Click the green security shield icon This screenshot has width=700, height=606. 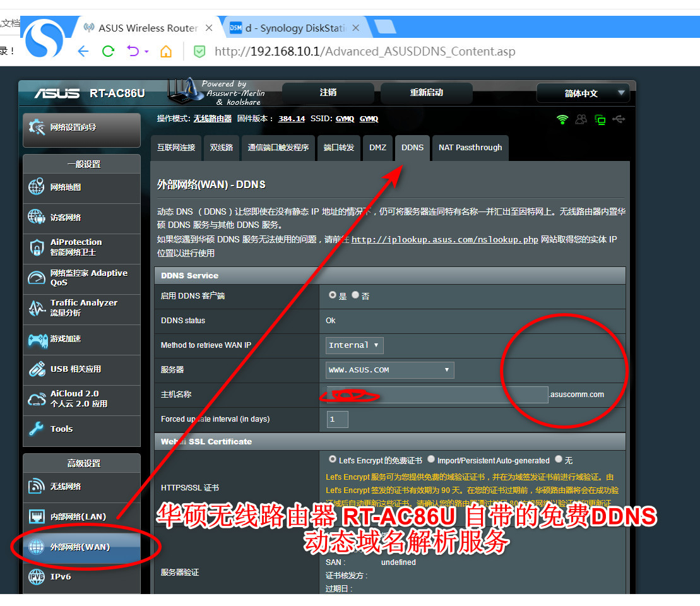coord(199,52)
